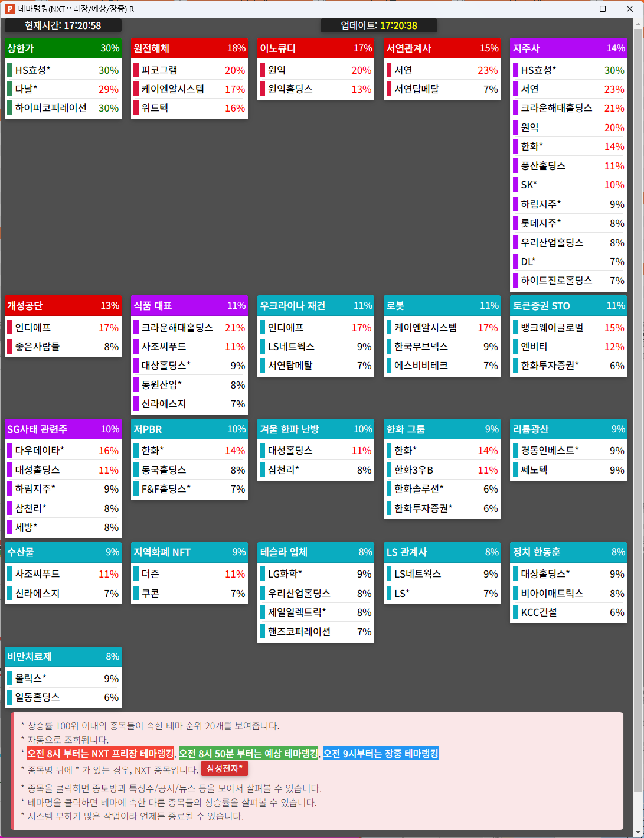The image size is (644, 838).
Task: Select the 겨울 한파 난방 theme header
Action: pos(316,429)
